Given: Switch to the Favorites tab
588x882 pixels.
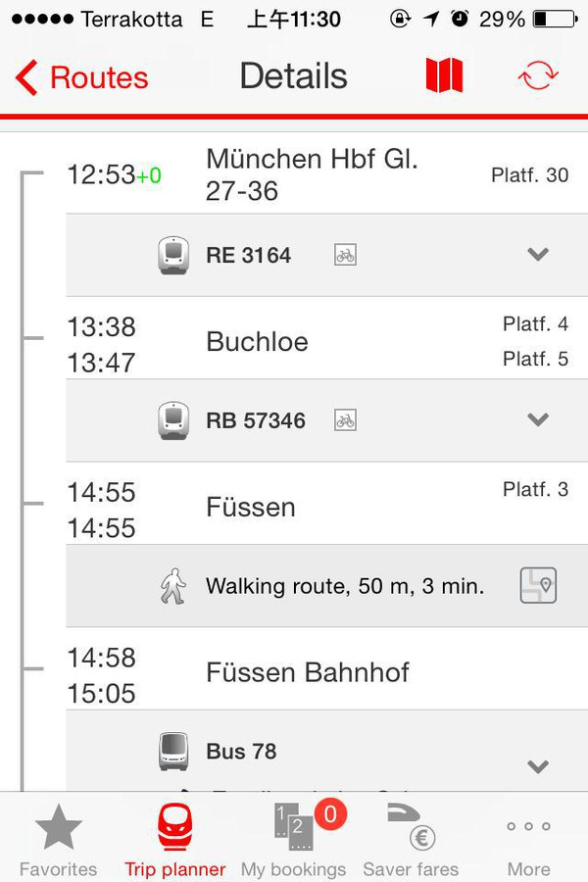Looking at the screenshot, I should (59, 840).
